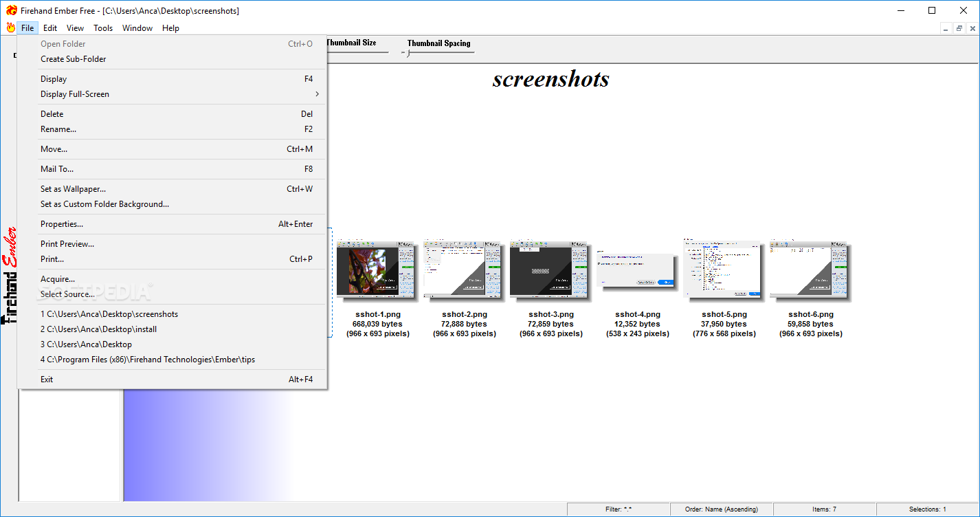Image resolution: width=980 pixels, height=517 pixels.
Task: Click Acquire... menu entry
Action: coord(172,279)
